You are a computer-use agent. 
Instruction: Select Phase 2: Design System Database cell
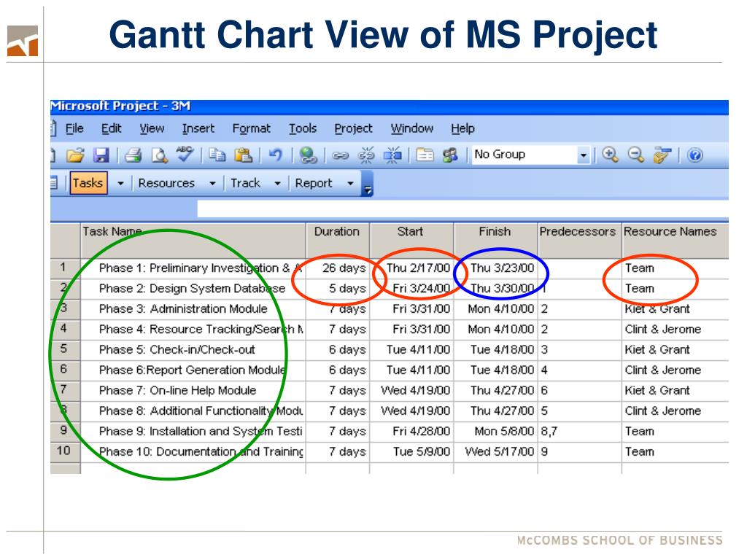coord(193,289)
